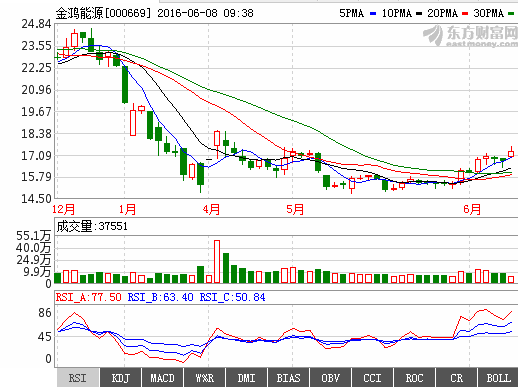518x387 pixels.
Task: Switch to the KDJ indicator tab
Action: (x=120, y=378)
